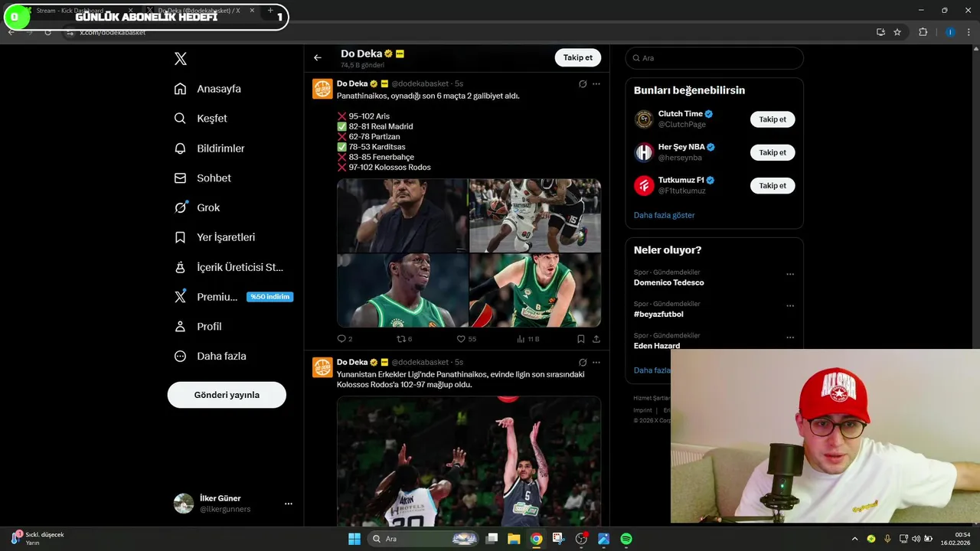Open more options on the Panathinaikos 6 maç tweet

click(596, 83)
